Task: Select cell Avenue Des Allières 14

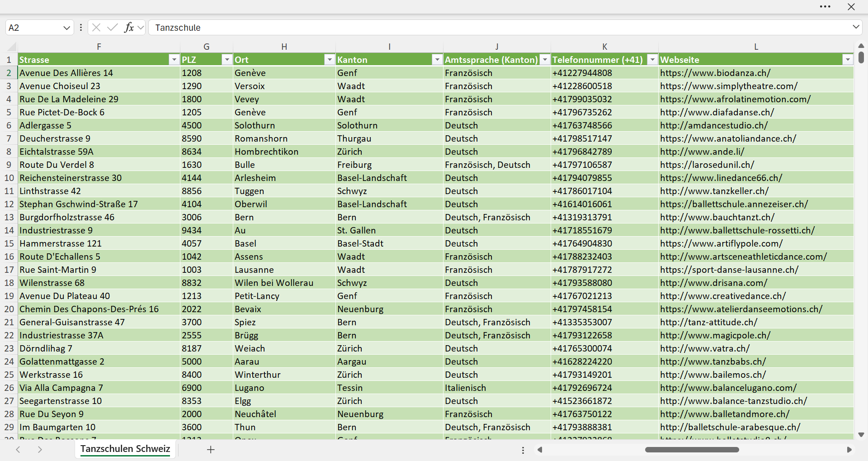Action: pyautogui.click(x=99, y=73)
